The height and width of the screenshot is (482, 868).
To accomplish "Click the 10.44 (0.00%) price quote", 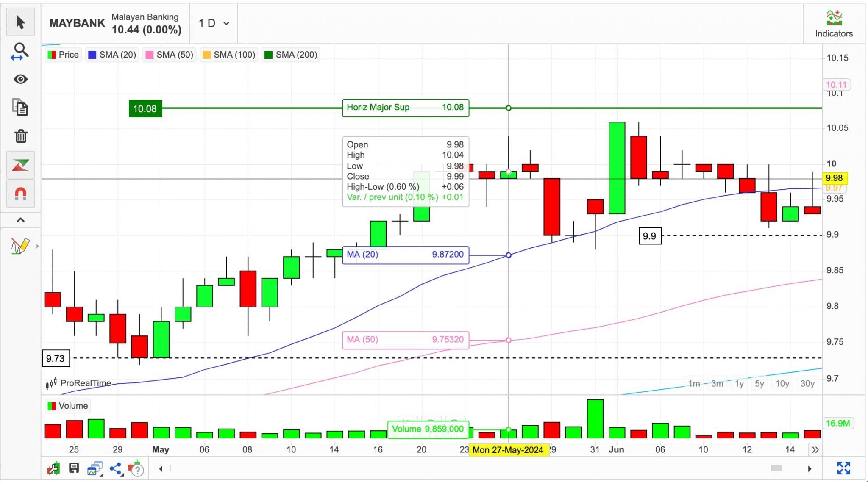I will [147, 30].
